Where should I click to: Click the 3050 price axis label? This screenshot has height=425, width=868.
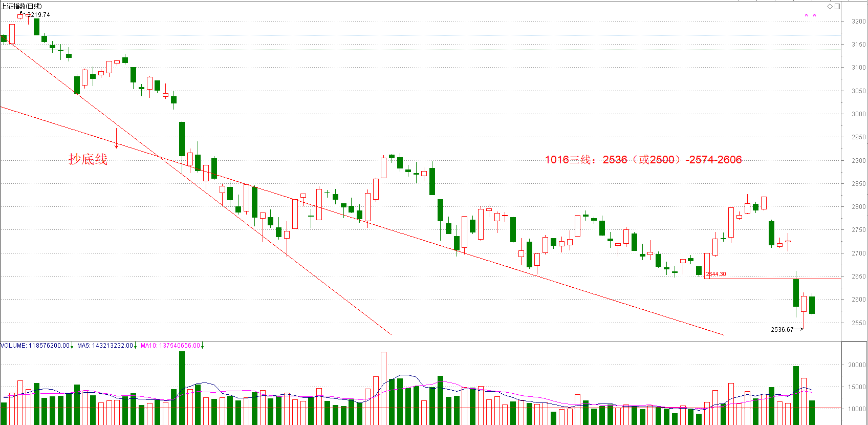click(859, 91)
